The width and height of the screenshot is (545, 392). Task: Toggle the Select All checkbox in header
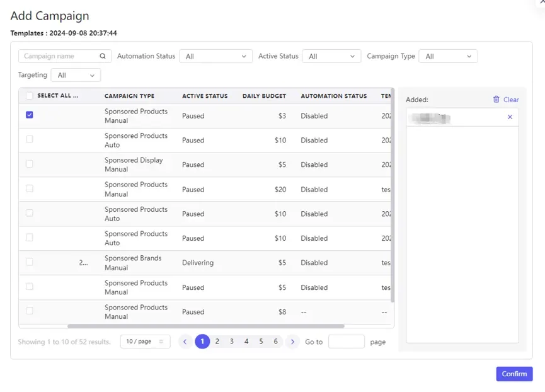click(30, 96)
